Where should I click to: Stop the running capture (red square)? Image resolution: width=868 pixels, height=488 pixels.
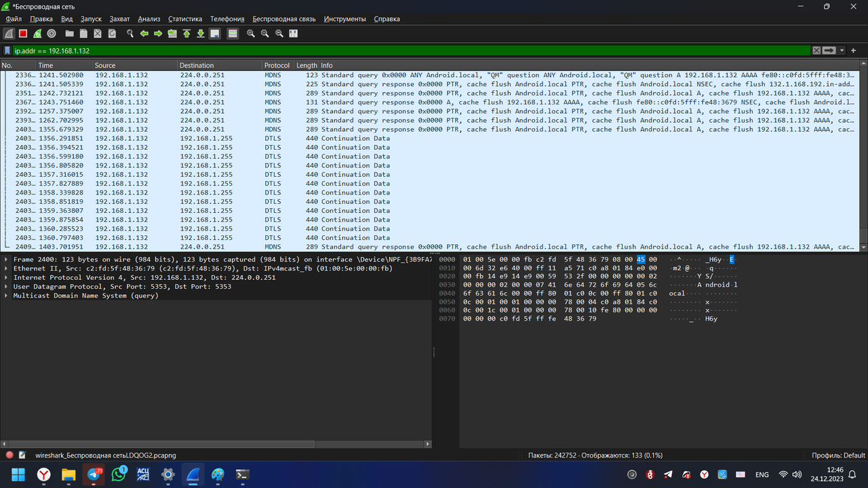click(23, 33)
